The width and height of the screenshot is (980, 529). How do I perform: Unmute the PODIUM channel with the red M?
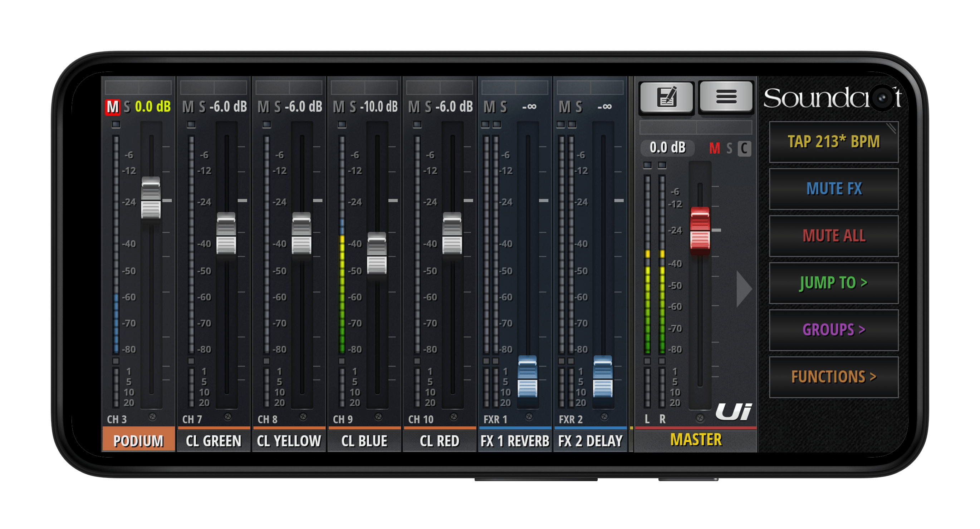[112, 107]
